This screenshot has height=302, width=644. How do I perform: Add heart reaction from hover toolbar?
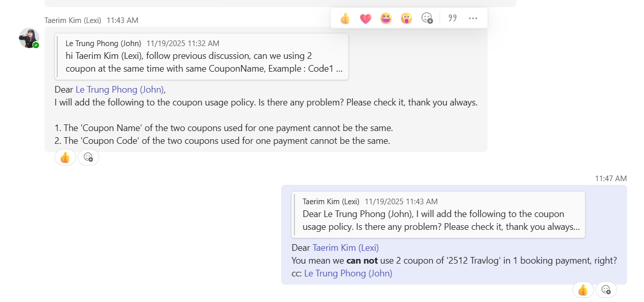(x=365, y=18)
